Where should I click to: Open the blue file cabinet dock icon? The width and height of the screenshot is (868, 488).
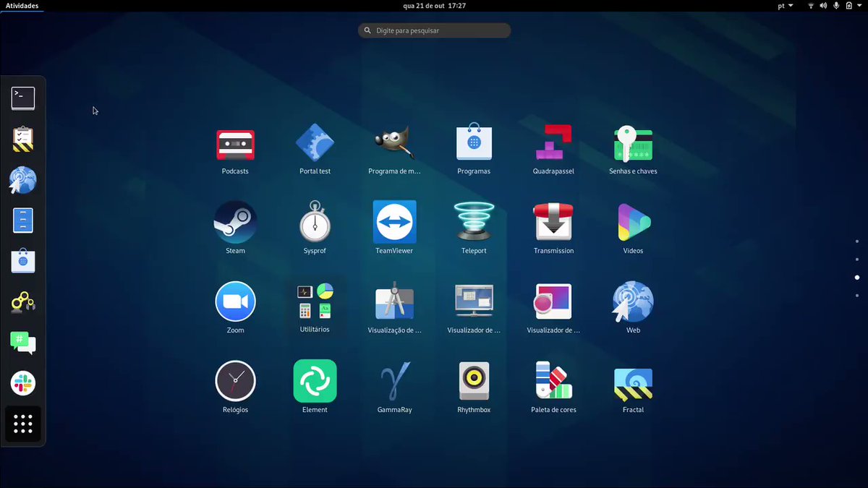(23, 220)
